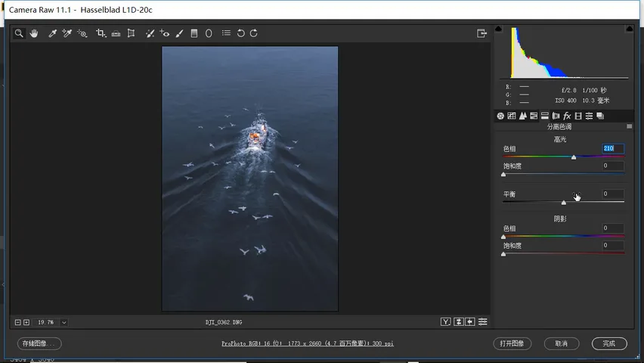This screenshot has height=363, width=644.
Task: Click the balance value field
Action: (x=613, y=194)
